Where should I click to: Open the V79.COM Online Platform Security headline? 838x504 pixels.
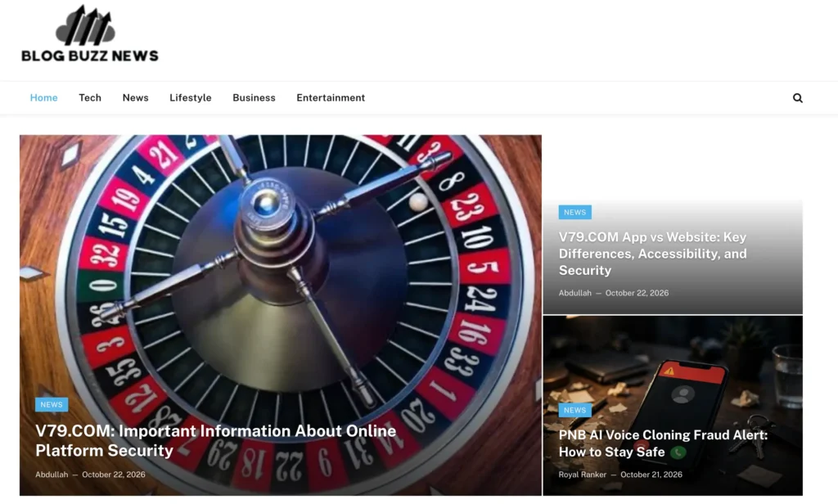pyautogui.click(x=216, y=440)
